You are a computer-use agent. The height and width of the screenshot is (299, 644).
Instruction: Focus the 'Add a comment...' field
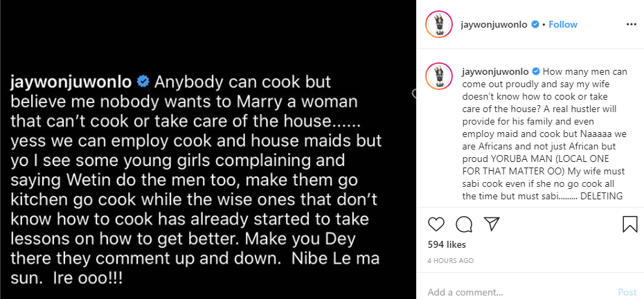click(x=512, y=292)
